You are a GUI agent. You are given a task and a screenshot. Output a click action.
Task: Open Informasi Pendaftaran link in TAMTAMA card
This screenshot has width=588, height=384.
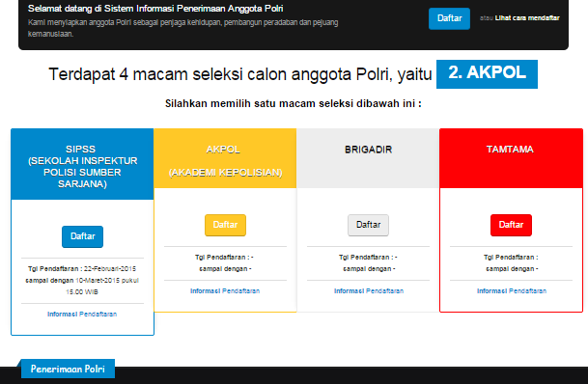pyautogui.click(x=512, y=290)
